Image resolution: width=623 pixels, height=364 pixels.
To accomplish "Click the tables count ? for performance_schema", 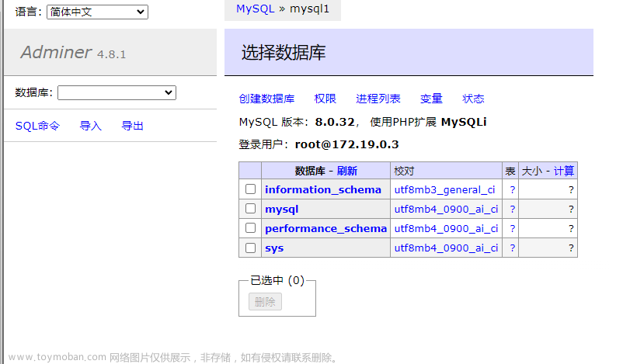I will click(513, 229).
